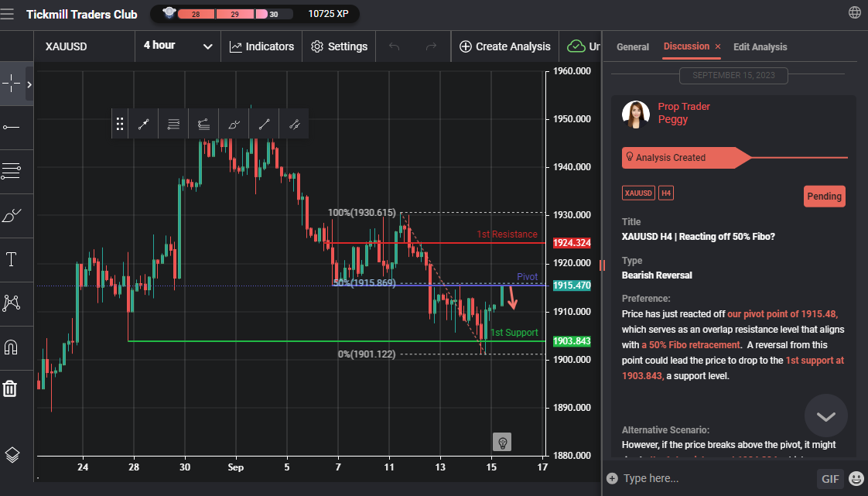
Task: Click the 1st Support chart label
Action: (514, 333)
